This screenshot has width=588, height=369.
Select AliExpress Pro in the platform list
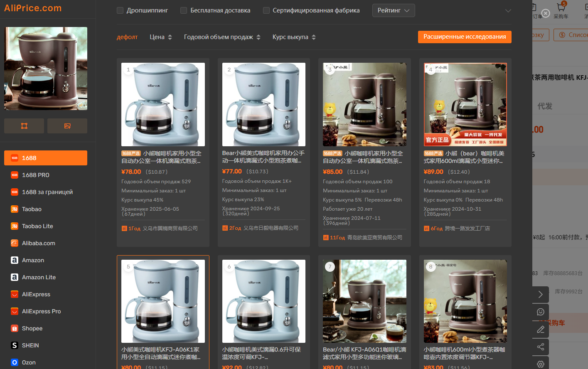[41, 311]
